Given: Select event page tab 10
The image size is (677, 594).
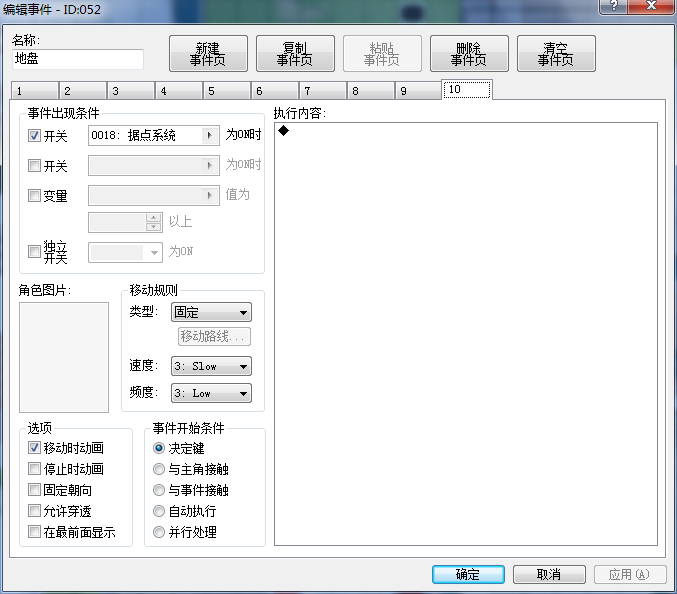Looking at the screenshot, I should pyautogui.click(x=467, y=89).
